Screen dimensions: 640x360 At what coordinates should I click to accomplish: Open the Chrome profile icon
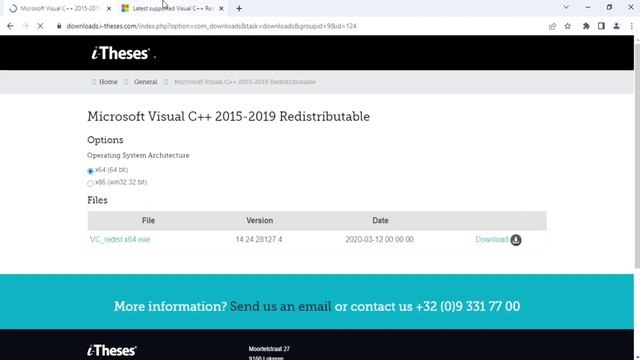(x=616, y=26)
